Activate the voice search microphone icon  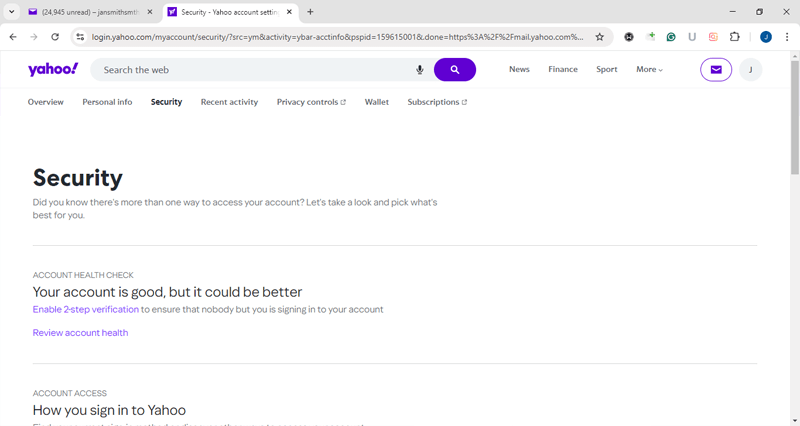click(x=420, y=70)
